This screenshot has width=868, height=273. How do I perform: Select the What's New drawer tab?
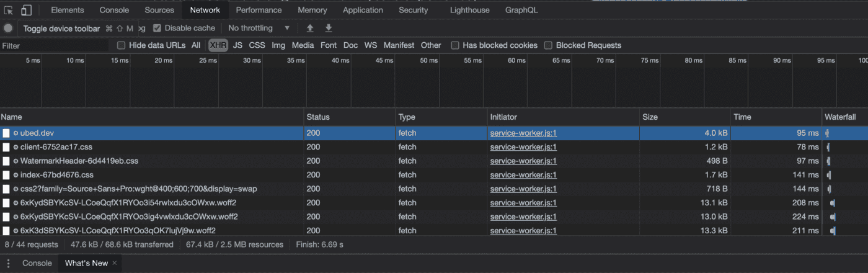tap(86, 263)
